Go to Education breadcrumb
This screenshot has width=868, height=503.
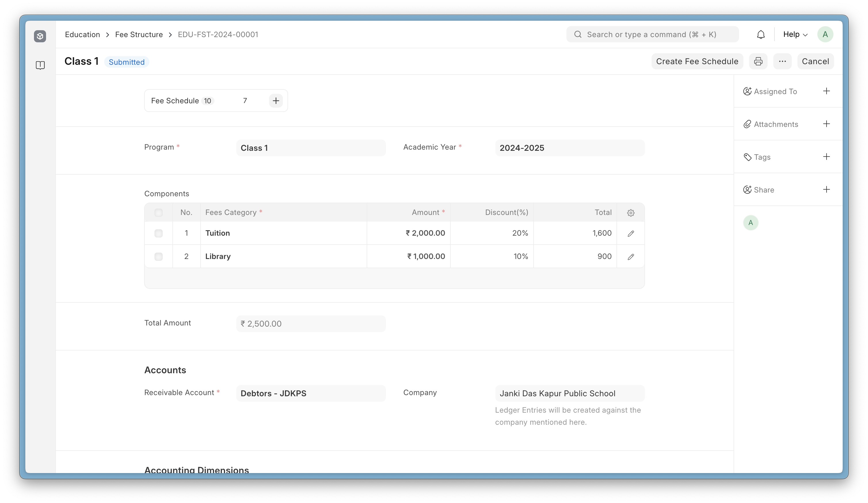pos(82,35)
